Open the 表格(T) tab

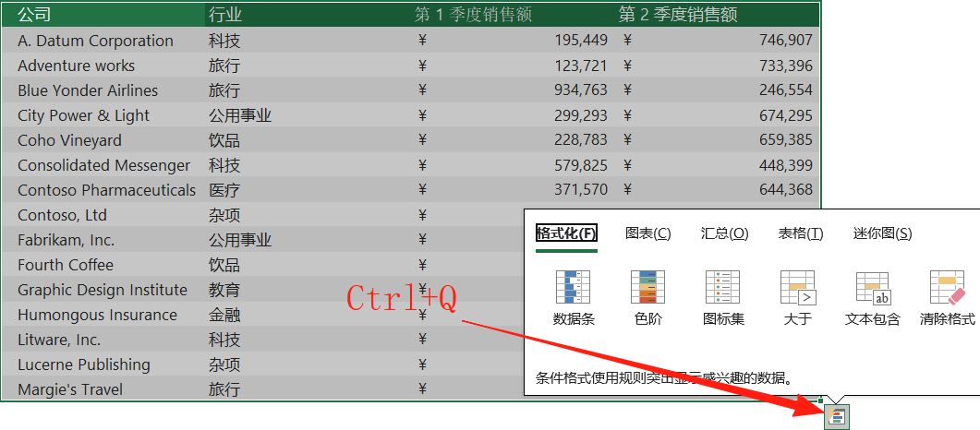(801, 233)
